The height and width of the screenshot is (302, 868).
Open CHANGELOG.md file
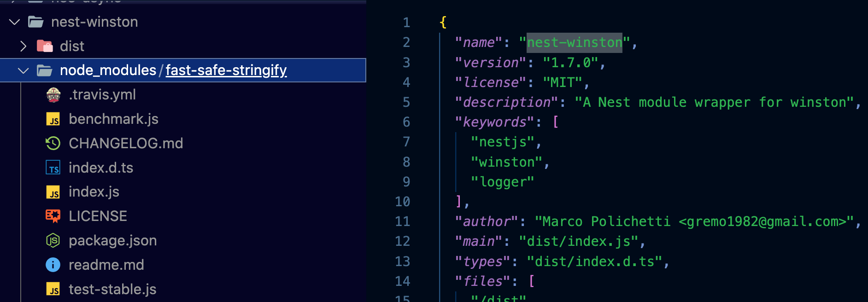126,143
